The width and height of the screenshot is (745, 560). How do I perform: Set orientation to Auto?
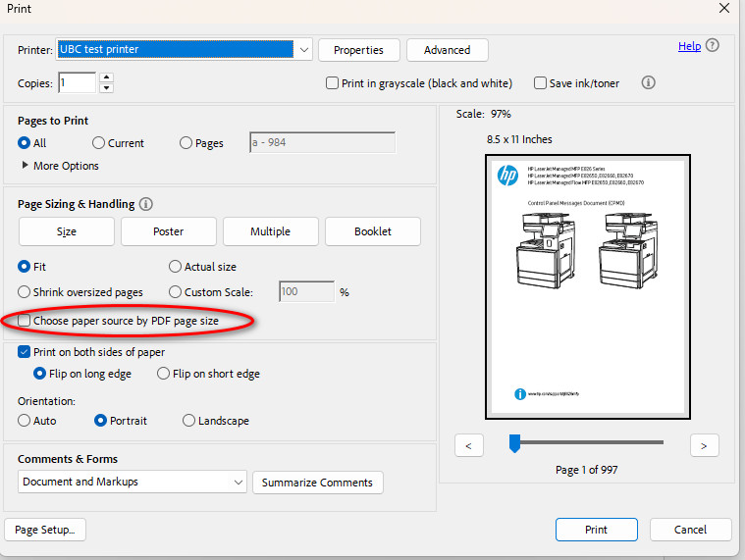pyautogui.click(x=24, y=421)
